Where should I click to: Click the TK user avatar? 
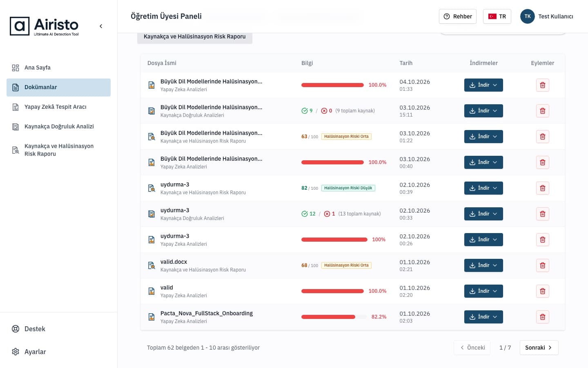point(527,16)
